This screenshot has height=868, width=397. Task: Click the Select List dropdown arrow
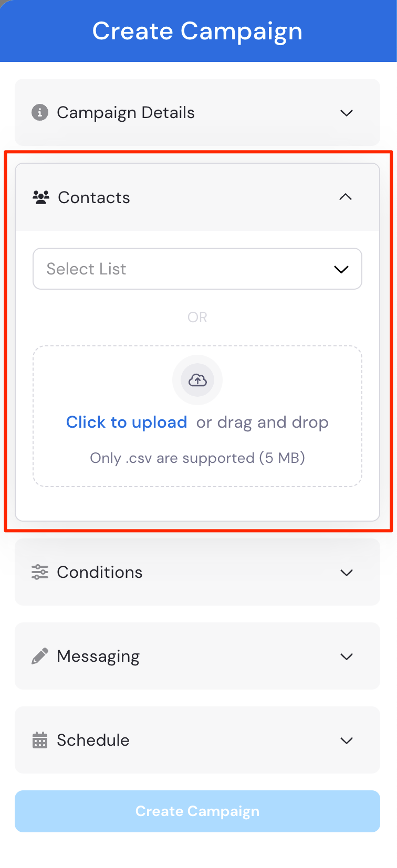[341, 269]
